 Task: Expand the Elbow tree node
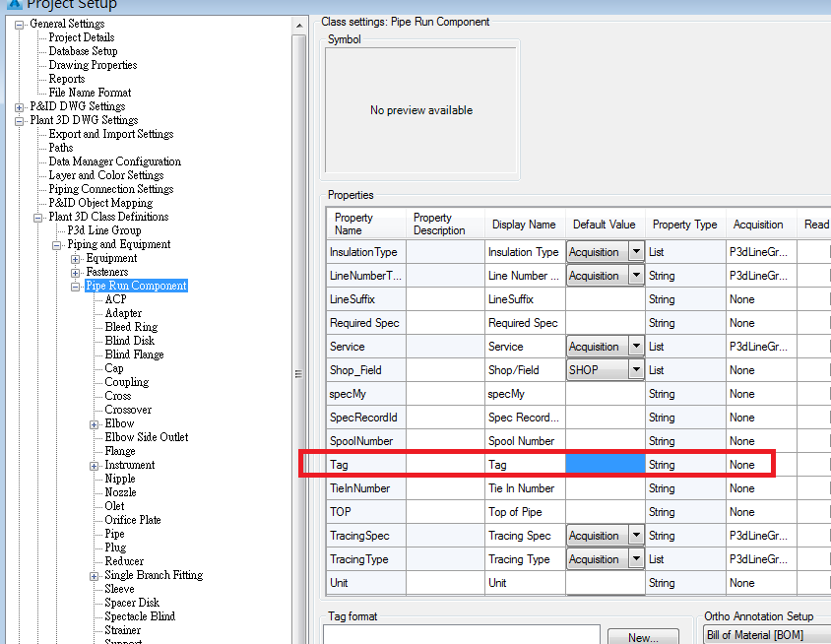pos(94,424)
